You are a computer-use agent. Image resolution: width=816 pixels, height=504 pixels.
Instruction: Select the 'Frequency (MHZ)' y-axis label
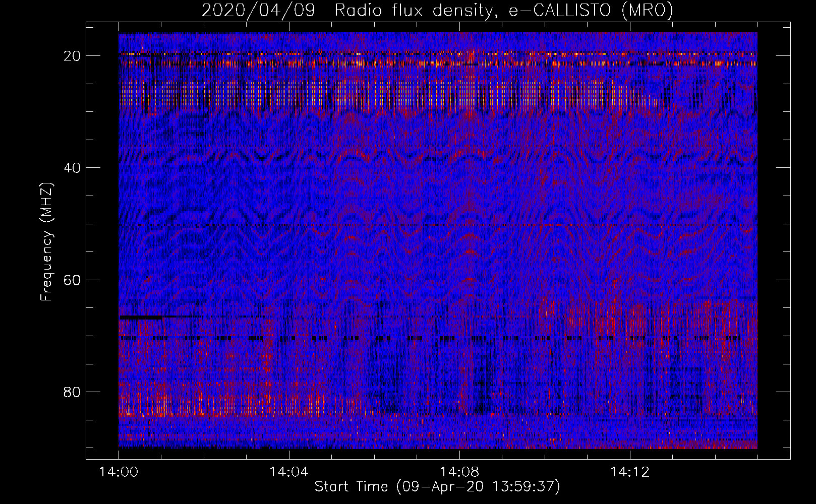tap(46, 242)
